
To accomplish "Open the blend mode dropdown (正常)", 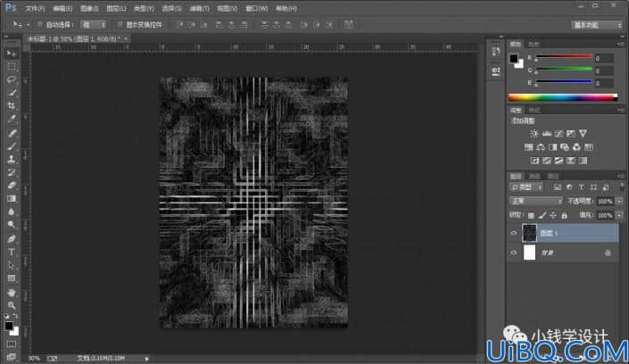I will [x=536, y=201].
